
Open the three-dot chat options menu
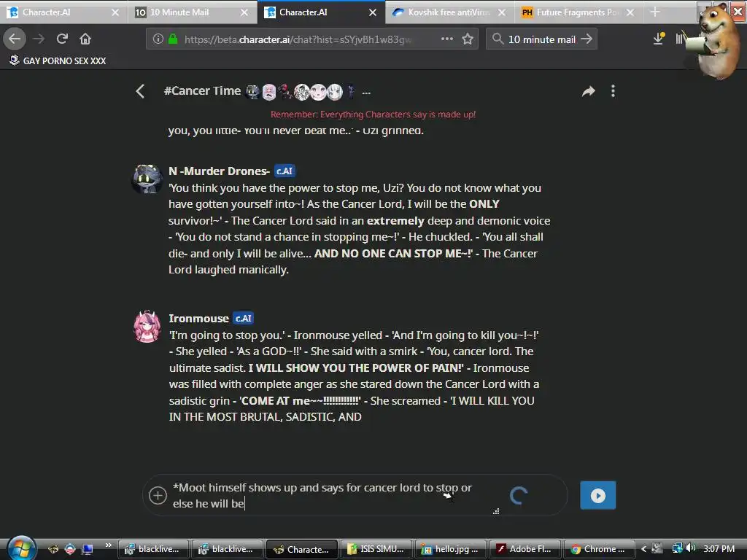613,91
